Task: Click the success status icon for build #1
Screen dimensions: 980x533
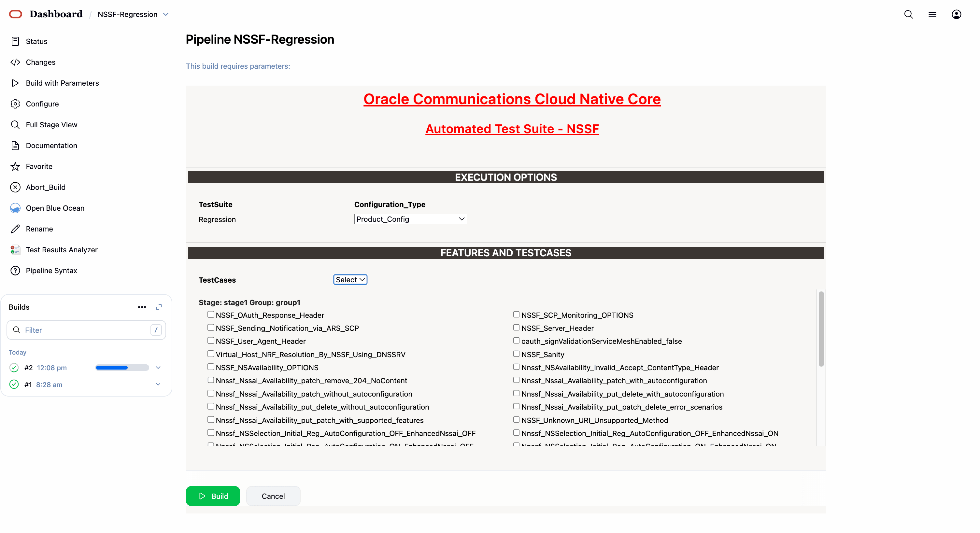Action: coord(14,384)
